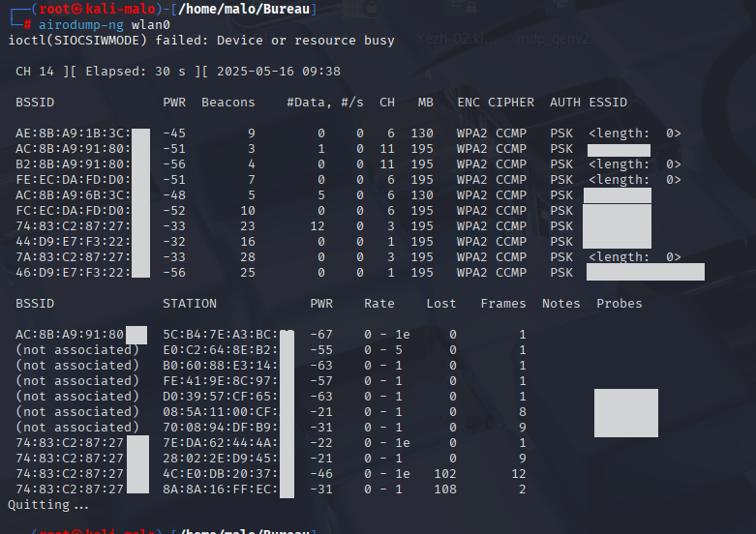Screen dimensions: 756x534
Task: Click station address 5C:B4:7E:A3:BC
Action: pos(220,335)
